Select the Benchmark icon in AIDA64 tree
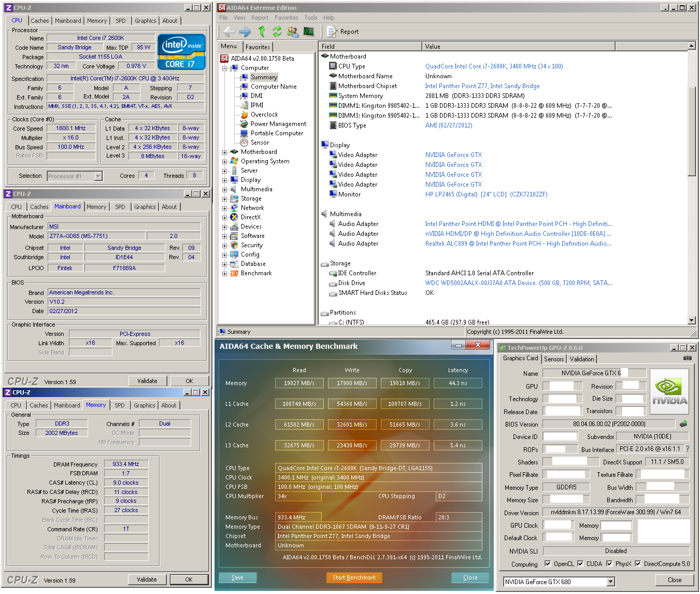Viewport: 700px width, 594px height. coord(234,273)
